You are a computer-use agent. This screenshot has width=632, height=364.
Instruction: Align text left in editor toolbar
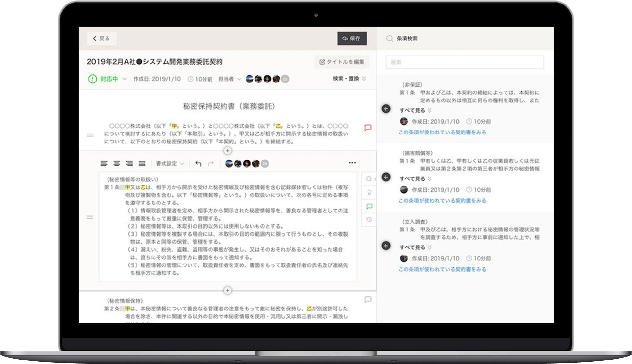[104, 164]
